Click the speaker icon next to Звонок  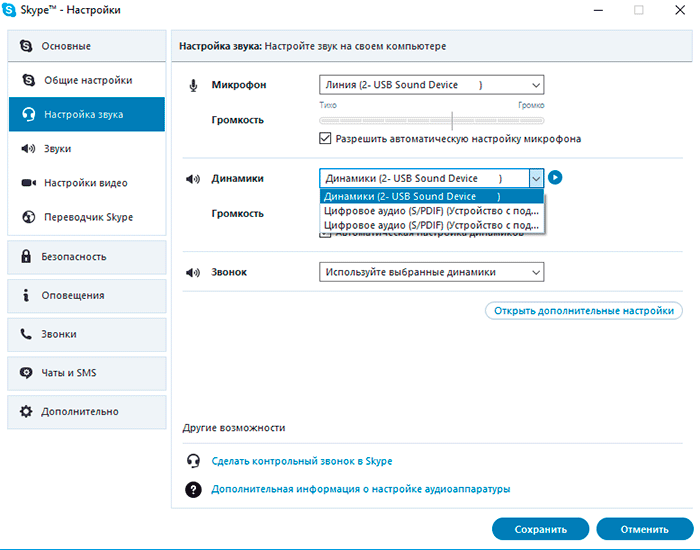click(193, 272)
